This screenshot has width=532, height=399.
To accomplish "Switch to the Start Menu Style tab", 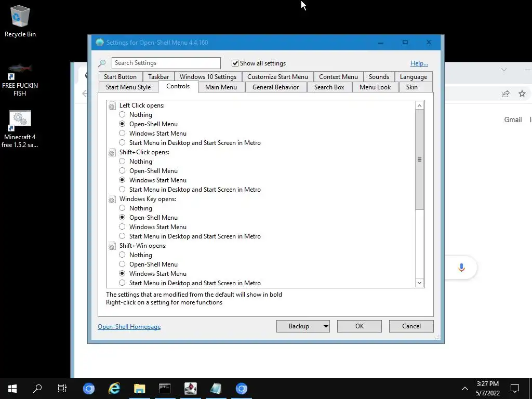I will point(128,87).
